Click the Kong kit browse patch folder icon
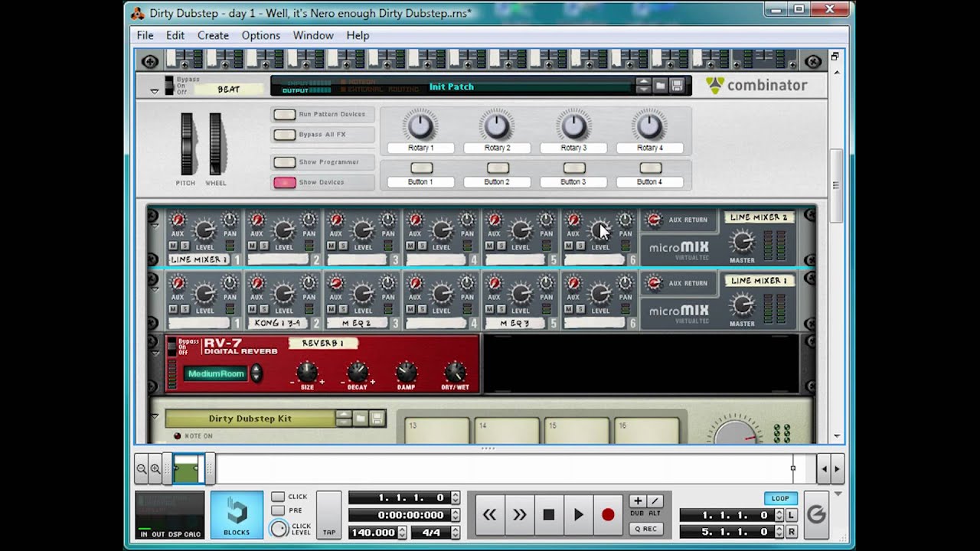Image resolution: width=980 pixels, height=551 pixels. tap(361, 419)
